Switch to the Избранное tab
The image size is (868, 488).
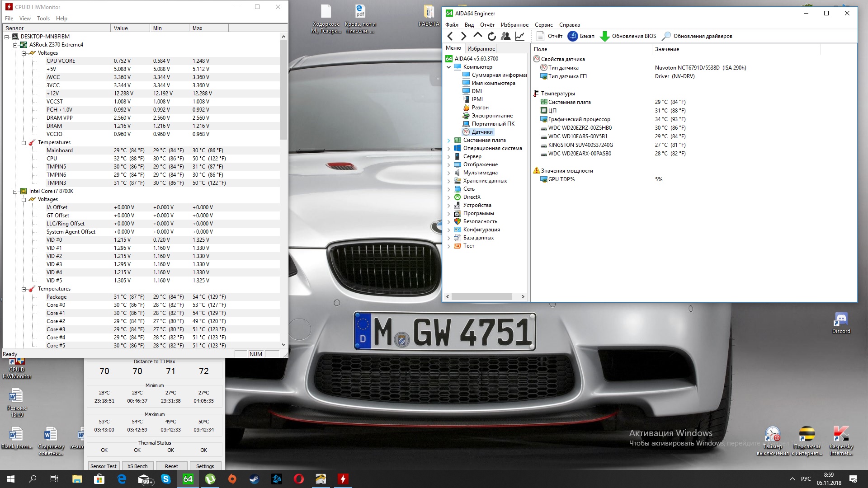(481, 49)
